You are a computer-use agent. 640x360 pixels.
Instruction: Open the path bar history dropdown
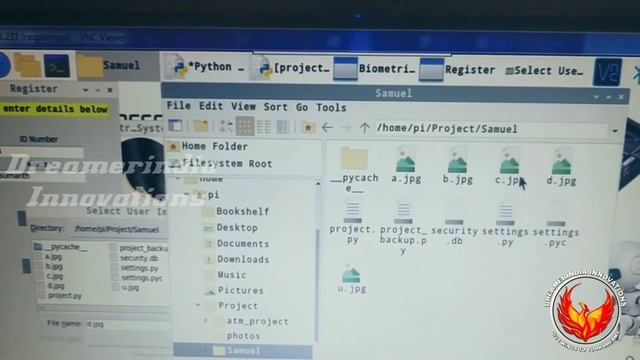[x=615, y=131]
